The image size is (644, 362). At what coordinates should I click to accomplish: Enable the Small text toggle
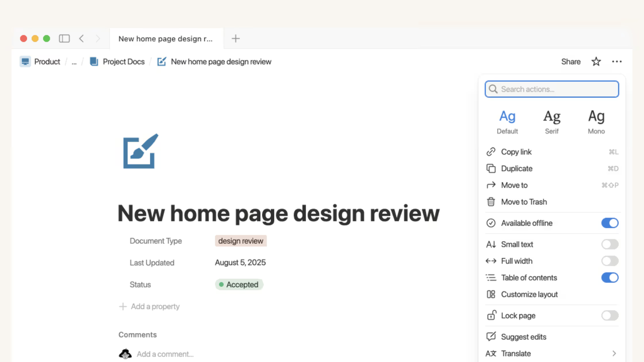609,244
